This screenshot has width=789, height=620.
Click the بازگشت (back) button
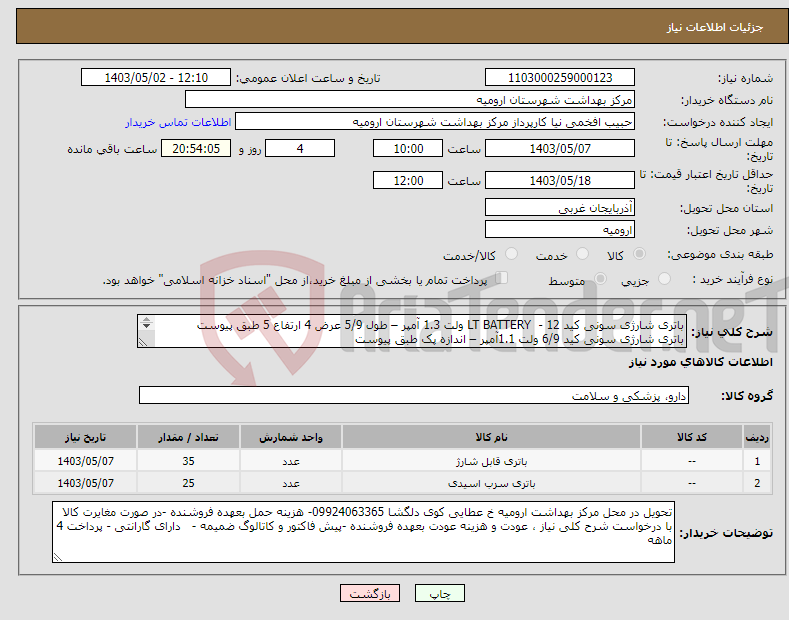[x=370, y=594]
